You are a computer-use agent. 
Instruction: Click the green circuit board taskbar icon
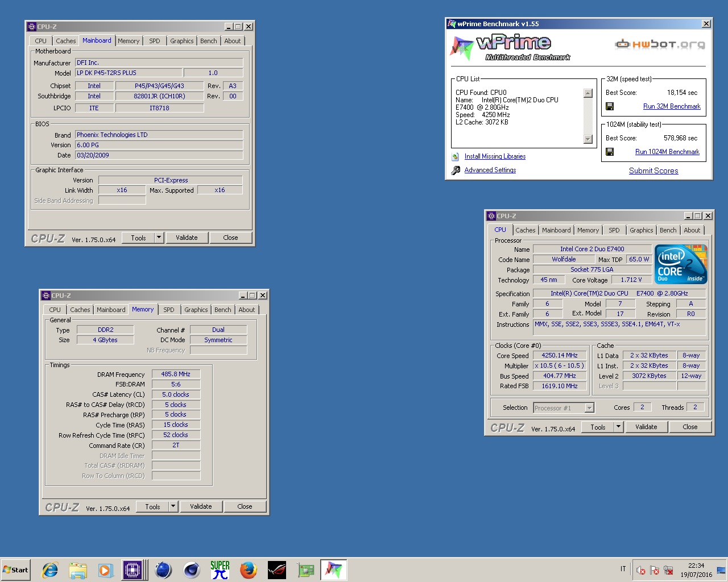click(x=306, y=569)
